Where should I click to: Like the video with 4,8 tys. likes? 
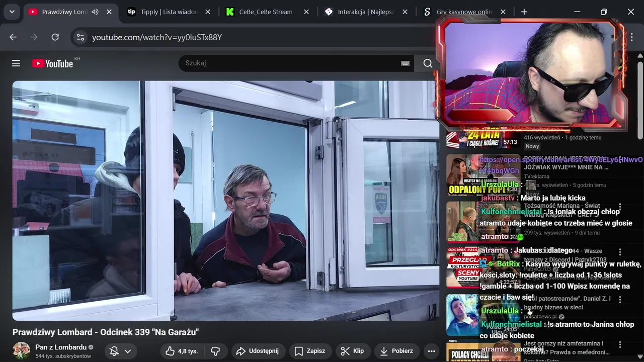[182, 351]
